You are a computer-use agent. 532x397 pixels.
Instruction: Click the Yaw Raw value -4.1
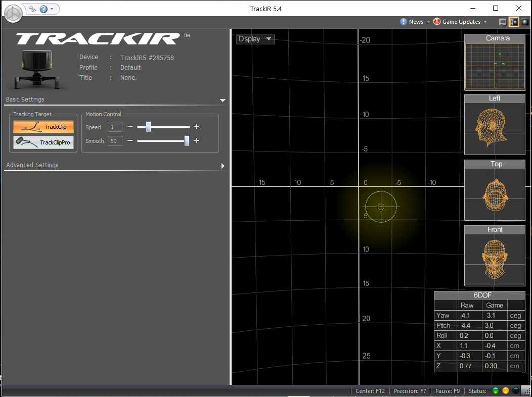pyautogui.click(x=465, y=315)
